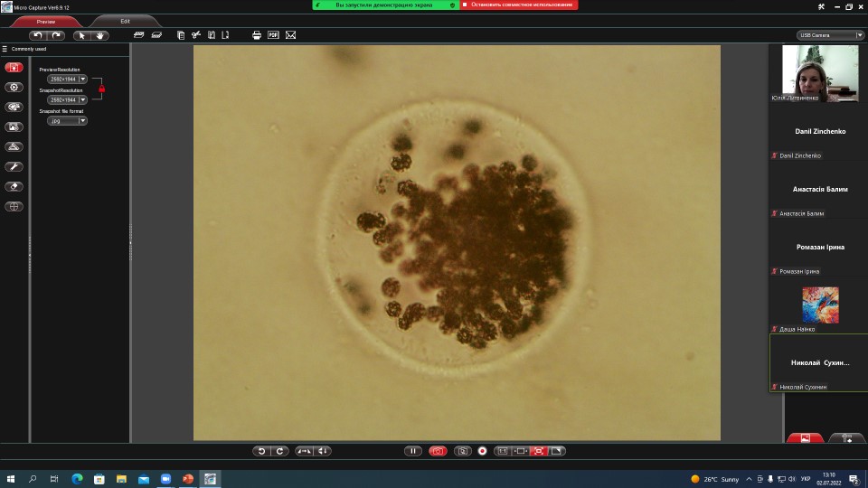Click the presenter webcam video tile
The width and height of the screenshot is (868, 488).
pyautogui.click(x=820, y=73)
